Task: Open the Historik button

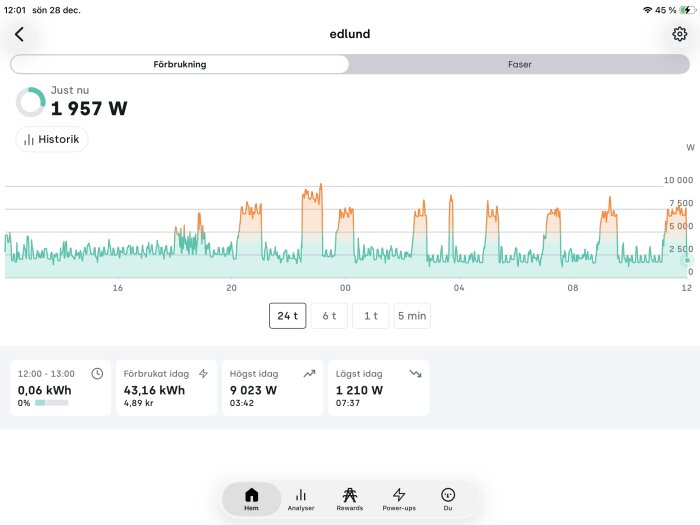Action: tap(52, 139)
